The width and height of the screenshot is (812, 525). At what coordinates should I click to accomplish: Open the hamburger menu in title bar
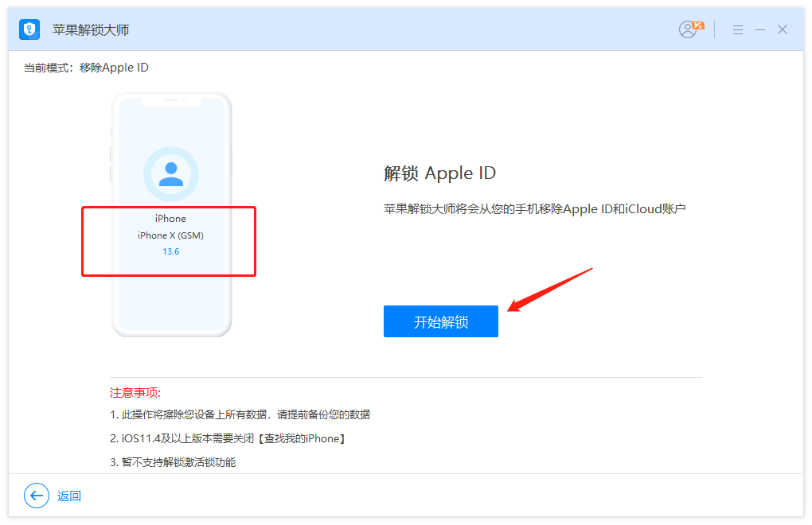click(x=738, y=30)
